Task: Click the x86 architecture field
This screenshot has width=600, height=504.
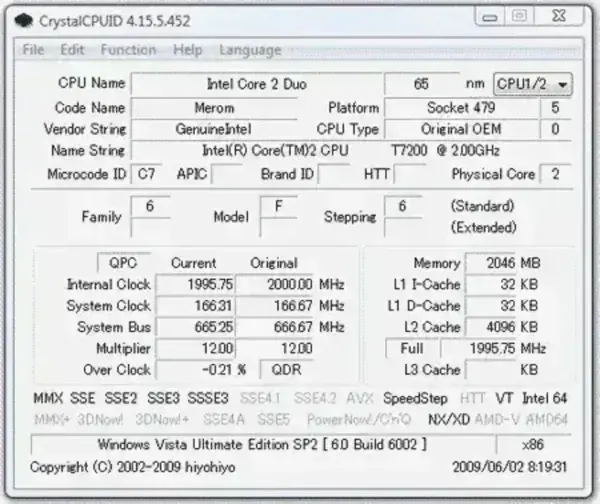Action: pyautogui.click(x=533, y=445)
